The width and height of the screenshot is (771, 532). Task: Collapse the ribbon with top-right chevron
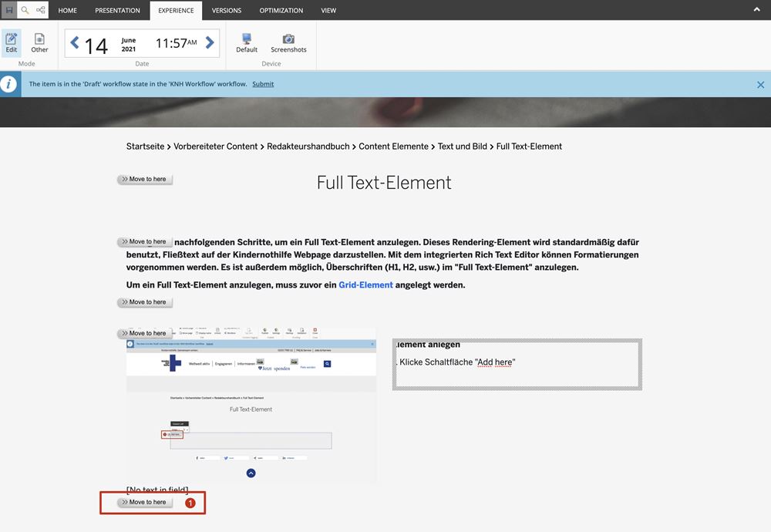click(758, 10)
